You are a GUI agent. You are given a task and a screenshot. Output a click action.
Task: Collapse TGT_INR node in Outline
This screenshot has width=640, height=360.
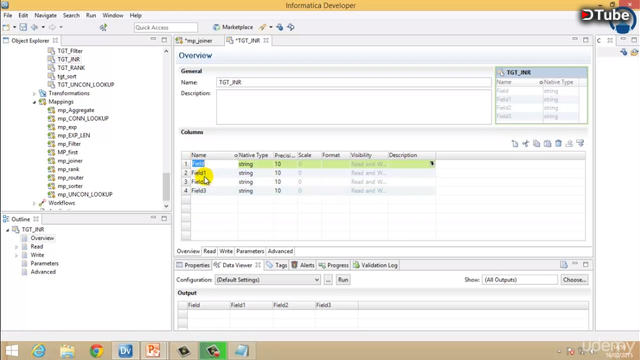click(7, 230)
